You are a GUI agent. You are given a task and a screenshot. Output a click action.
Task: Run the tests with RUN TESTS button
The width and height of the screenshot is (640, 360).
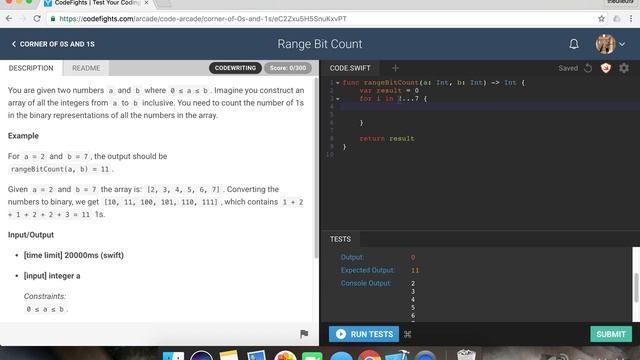[364, 334]
